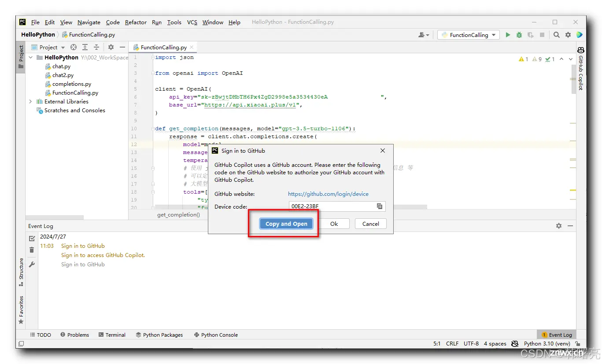Open the Project view dropdown

[48, 47]
